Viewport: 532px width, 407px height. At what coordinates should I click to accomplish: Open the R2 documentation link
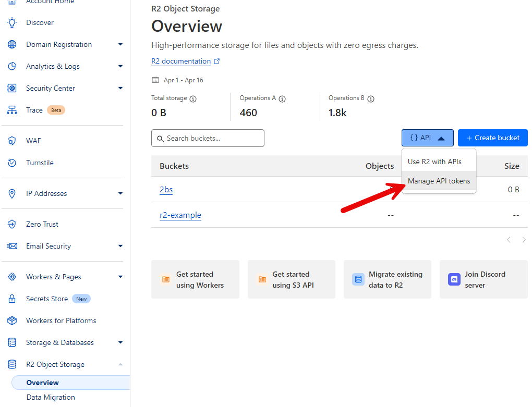coord(181,61)
